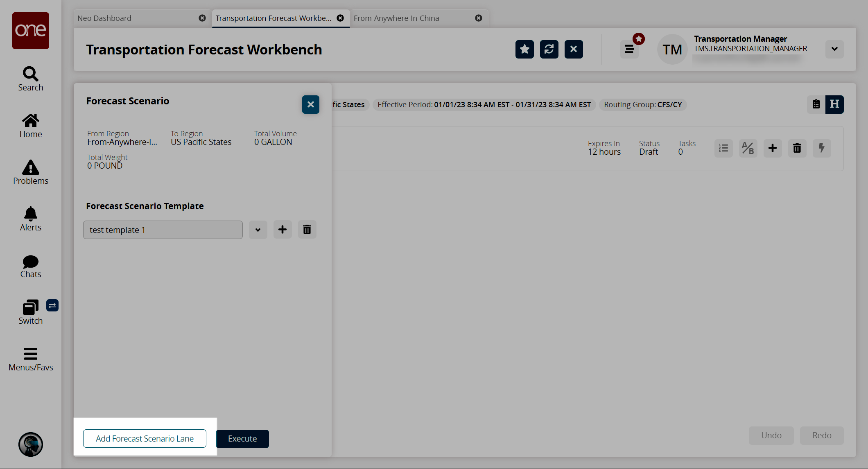The width and height of the screenshot is (868, 469).
Task: Open the Search sidebar icon
Action: [x=31, y=79]
